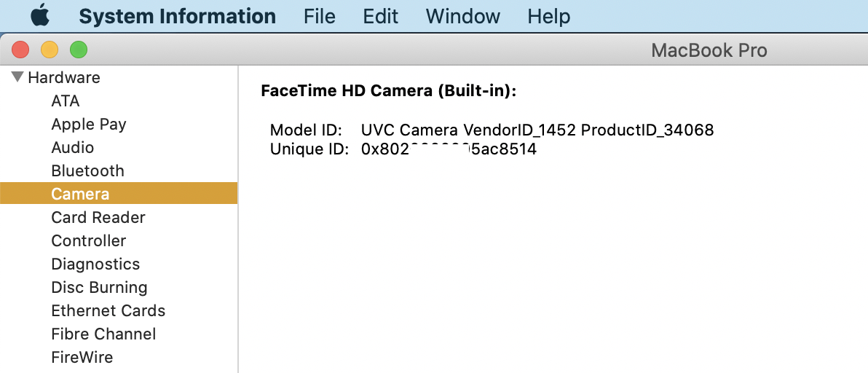The width and height of the screenshot is (868, 373).
Task: Collapse the Hardware section triangle
Action: pos(17,77)
